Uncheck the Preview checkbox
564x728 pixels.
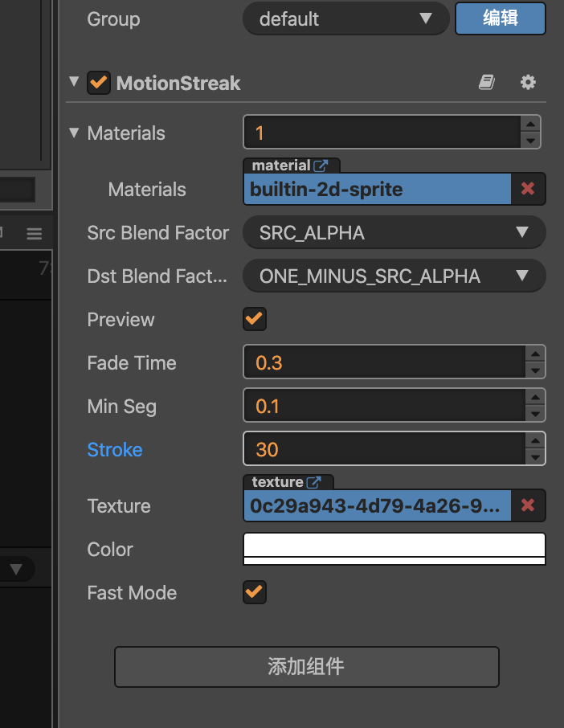click(255, 319)
